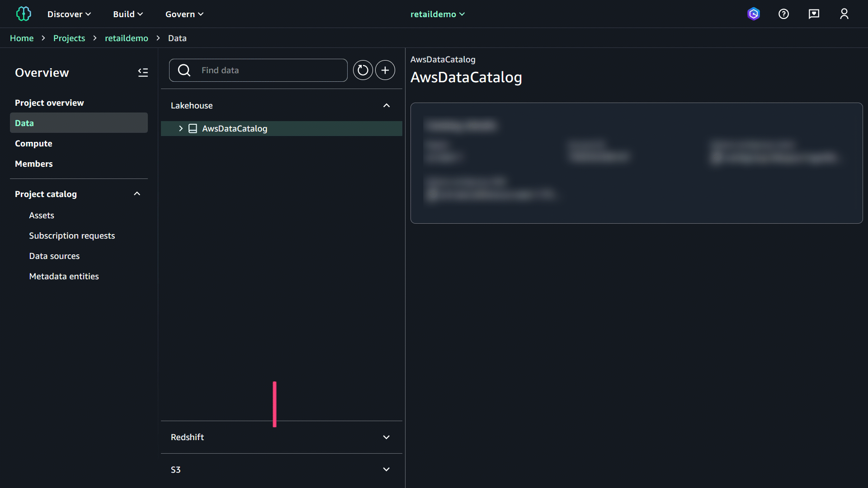Open the Amazon Q assistant icon
868x488 pixels.
753,14
